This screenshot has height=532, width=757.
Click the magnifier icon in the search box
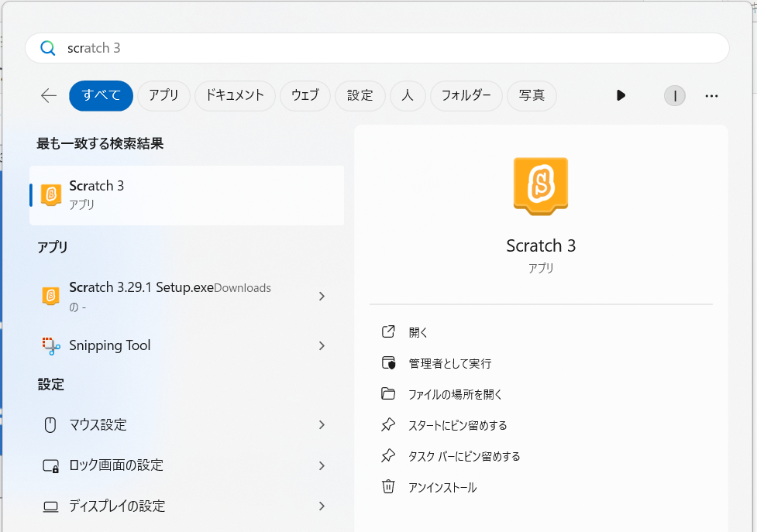tap(48, 48)
